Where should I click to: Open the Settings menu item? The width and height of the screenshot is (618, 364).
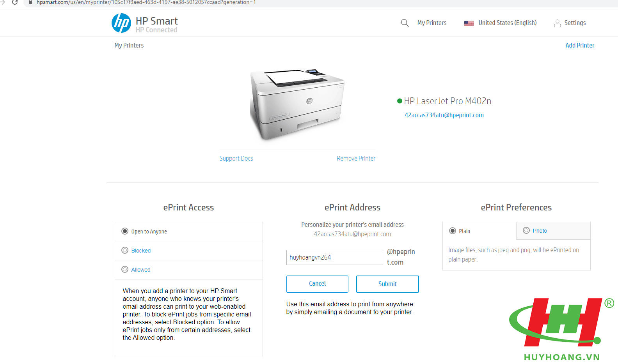[575, 23]
